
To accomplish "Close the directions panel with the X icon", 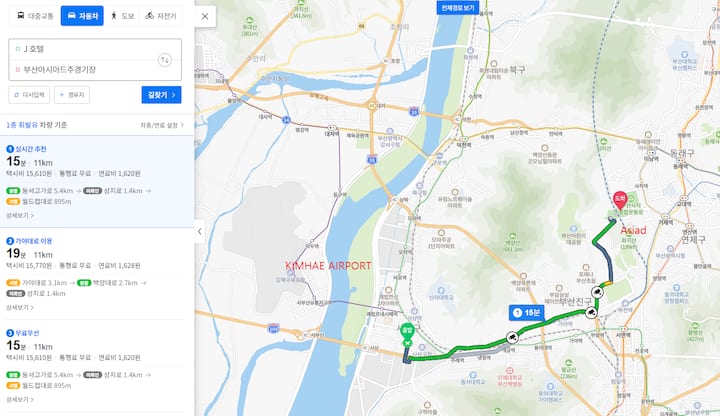I will (205, 17).
